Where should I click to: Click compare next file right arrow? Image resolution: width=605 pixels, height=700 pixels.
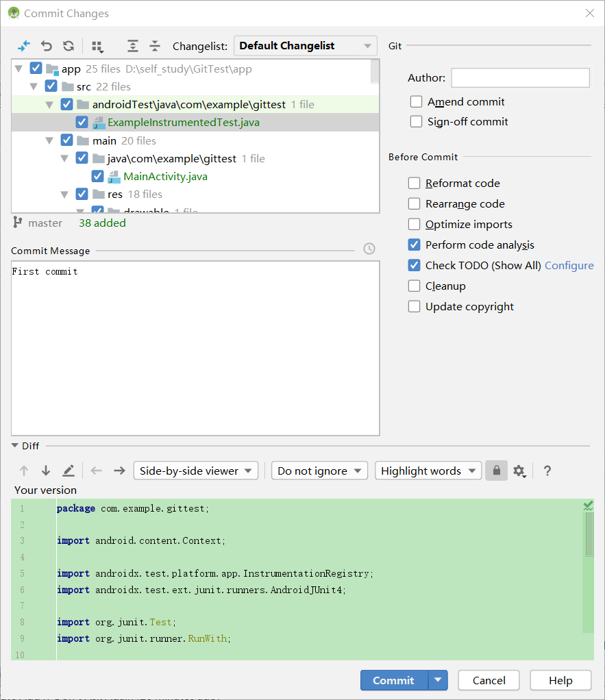pyautogui.click(x=119, y=471)
